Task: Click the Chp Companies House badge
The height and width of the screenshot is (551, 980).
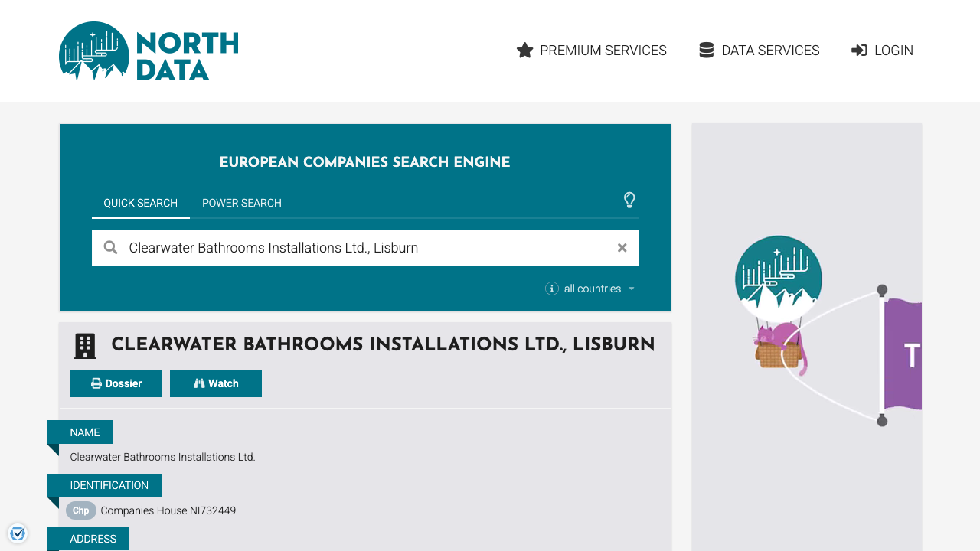Action: click(80, 510)
